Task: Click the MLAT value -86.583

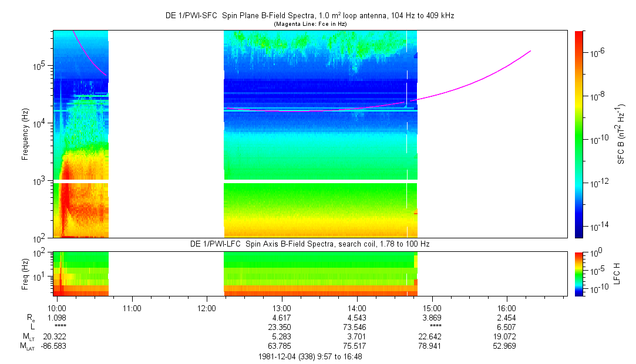Action: point(57,346)
